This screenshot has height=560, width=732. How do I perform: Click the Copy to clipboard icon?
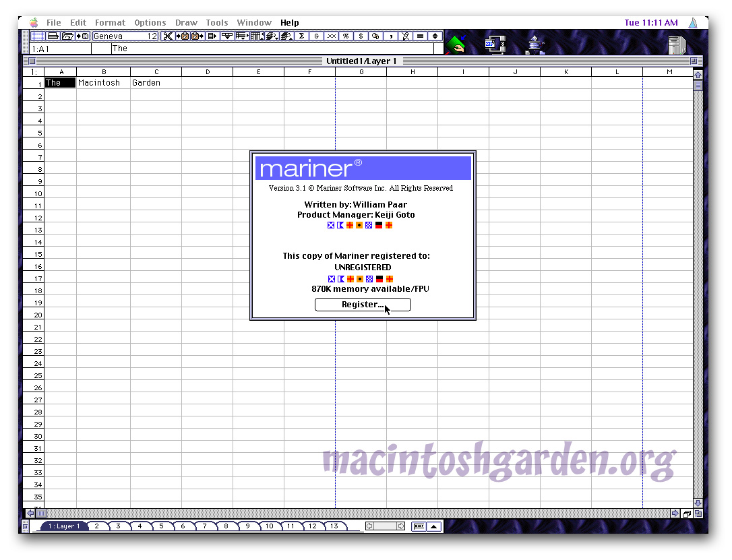(x=182, y=36)
